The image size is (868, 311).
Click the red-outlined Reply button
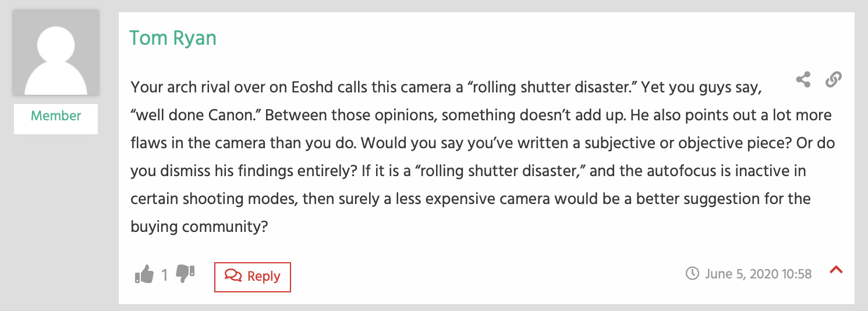[253, 277]
